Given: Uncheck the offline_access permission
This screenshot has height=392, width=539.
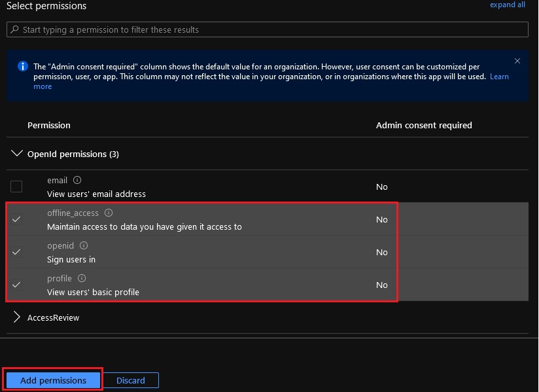Looking at the screenshot, I should 16,219.
